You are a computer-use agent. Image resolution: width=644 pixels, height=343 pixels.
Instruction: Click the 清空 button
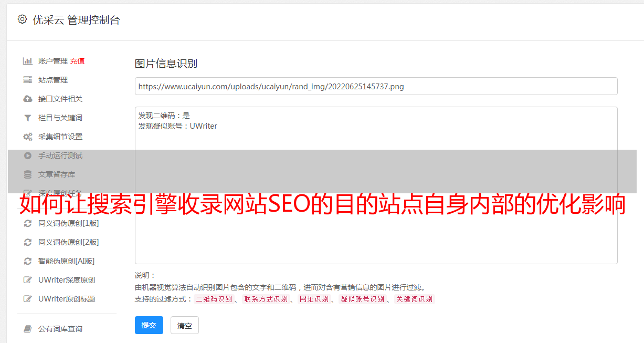click(185, 326)
